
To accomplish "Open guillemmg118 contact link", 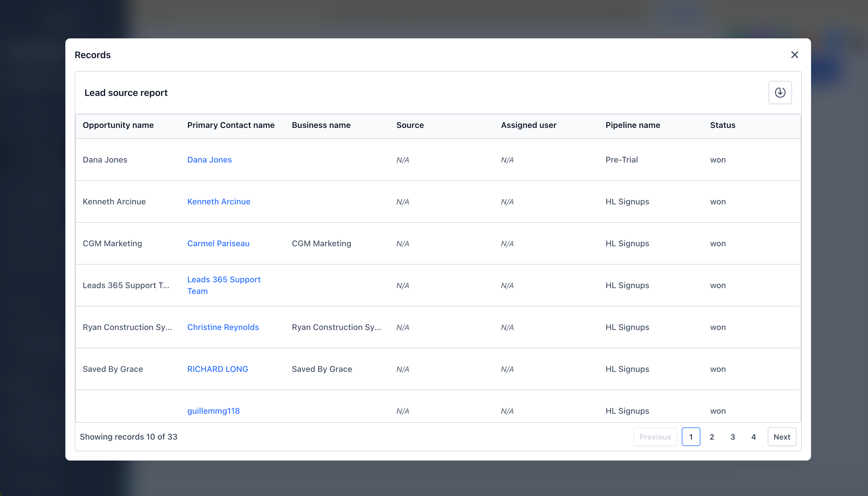I will pyautogui.click(x=213, y=411).
